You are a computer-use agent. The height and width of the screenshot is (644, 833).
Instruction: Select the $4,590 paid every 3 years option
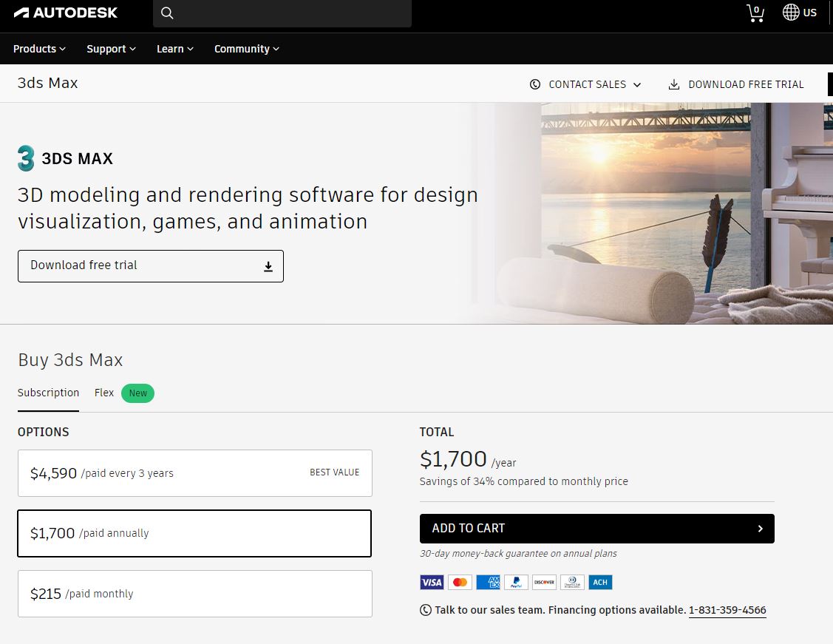[x=195, y=473]
